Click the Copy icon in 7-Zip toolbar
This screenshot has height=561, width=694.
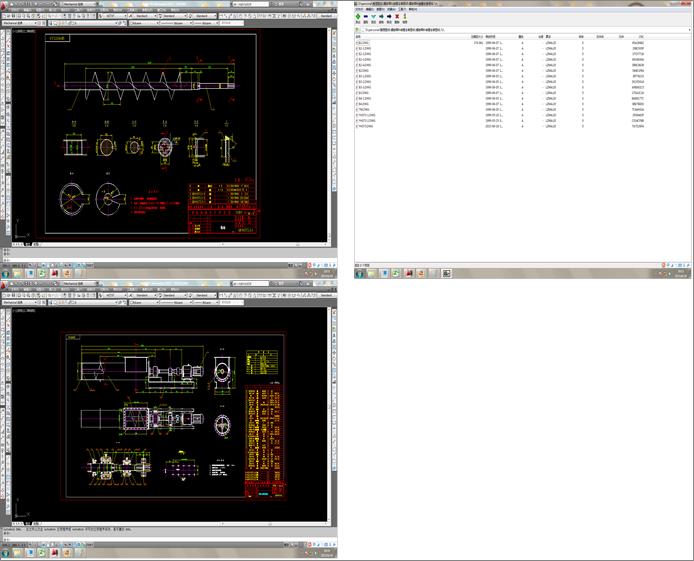[x=381, y=17]
